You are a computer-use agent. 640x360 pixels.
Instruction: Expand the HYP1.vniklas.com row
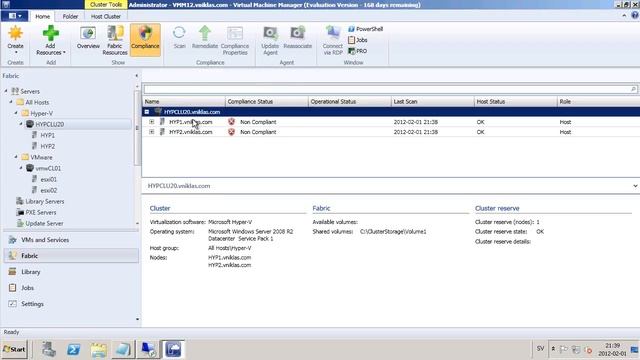pos(151,122)
